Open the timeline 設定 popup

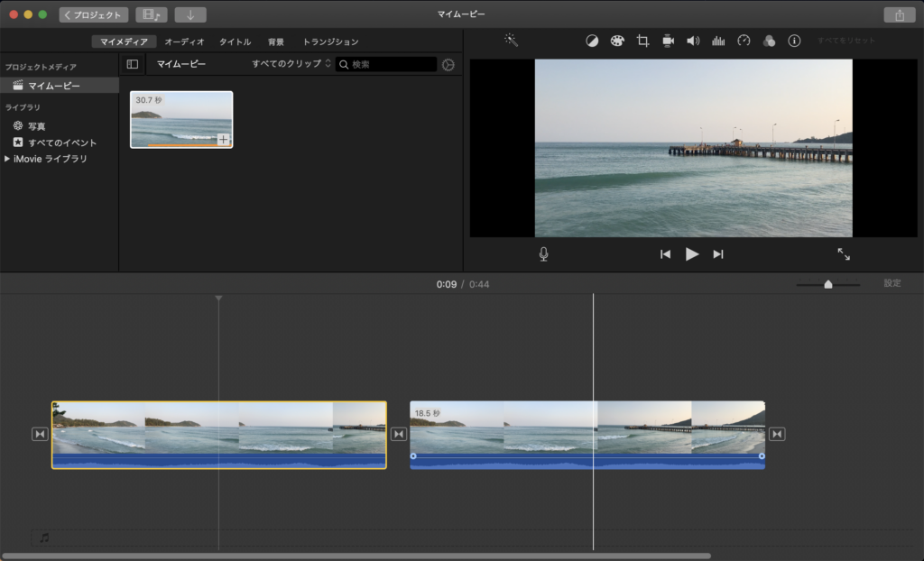click(x=892, y=283)
